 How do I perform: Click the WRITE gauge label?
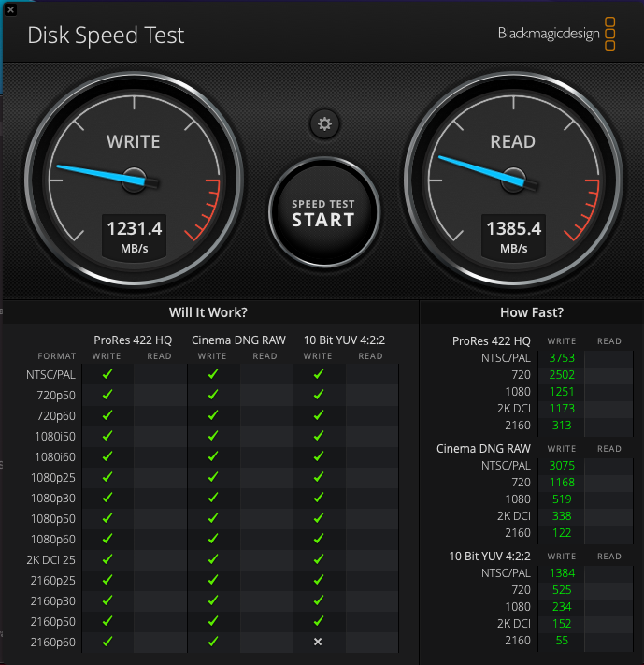tap(134, 141)
